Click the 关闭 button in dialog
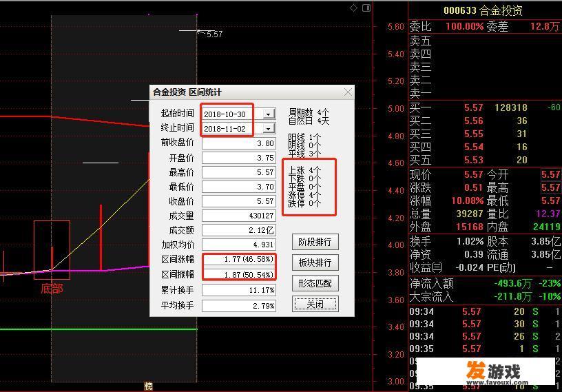The width and height of the screenshot is (562, 392). click(x=315, y=304)
